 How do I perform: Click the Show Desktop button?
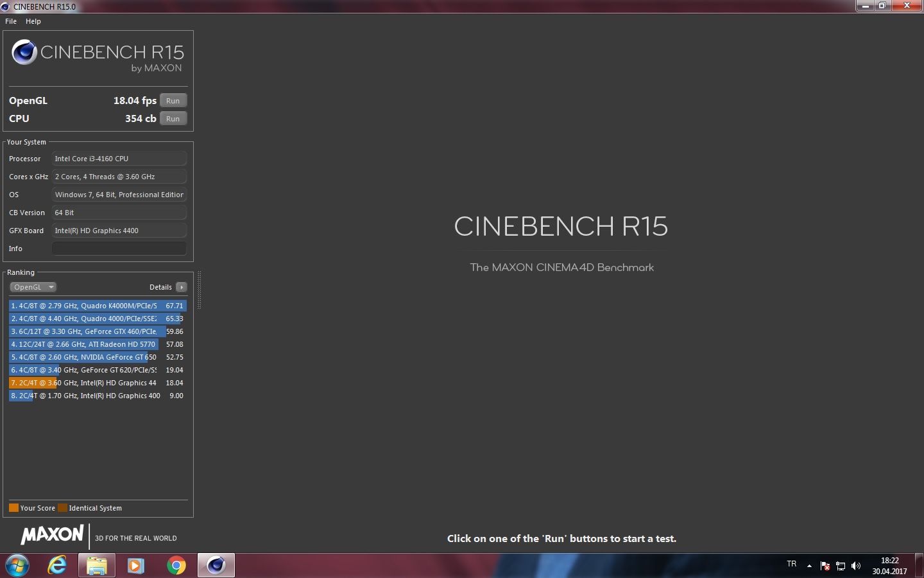click(920, 566)
